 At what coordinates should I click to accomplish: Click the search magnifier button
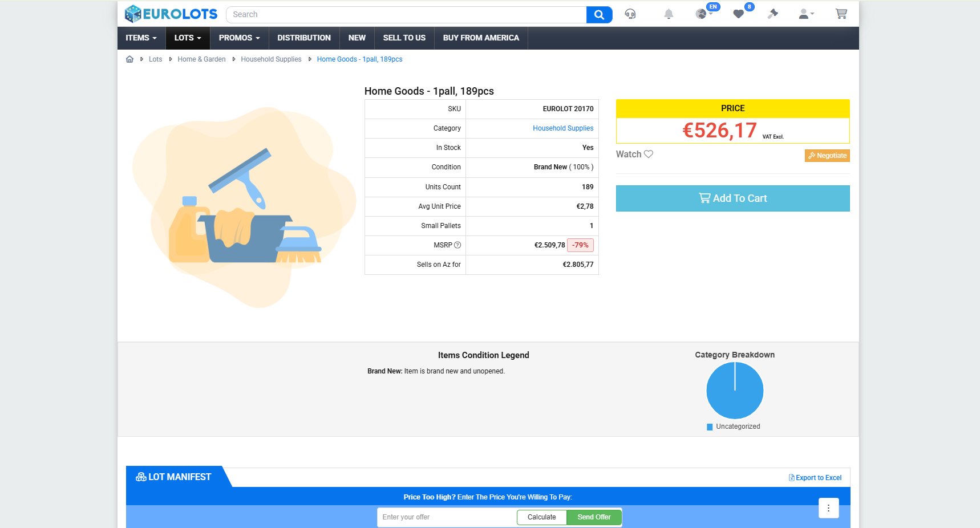(599, 15)
